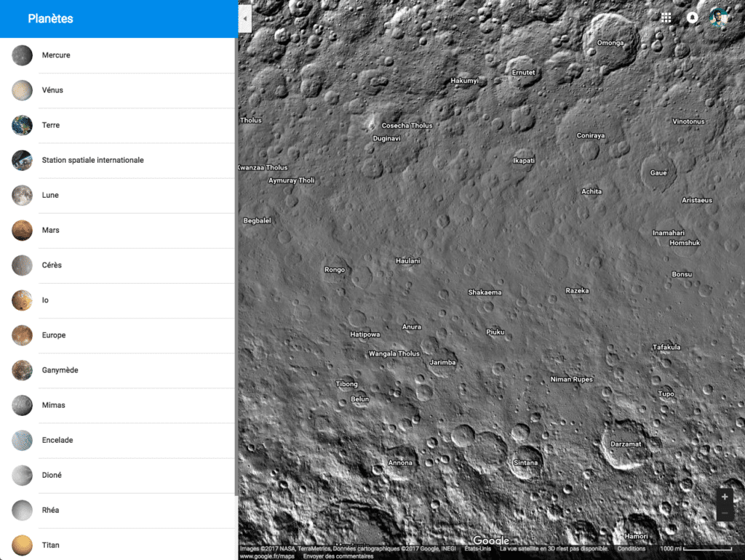Click the Encelade moon icon

tap(21, 440)
